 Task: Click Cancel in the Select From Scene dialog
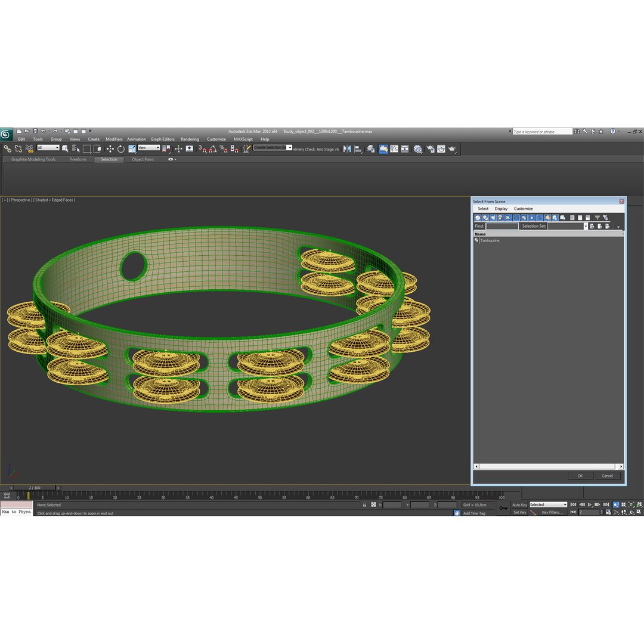[x=607, y=476]
